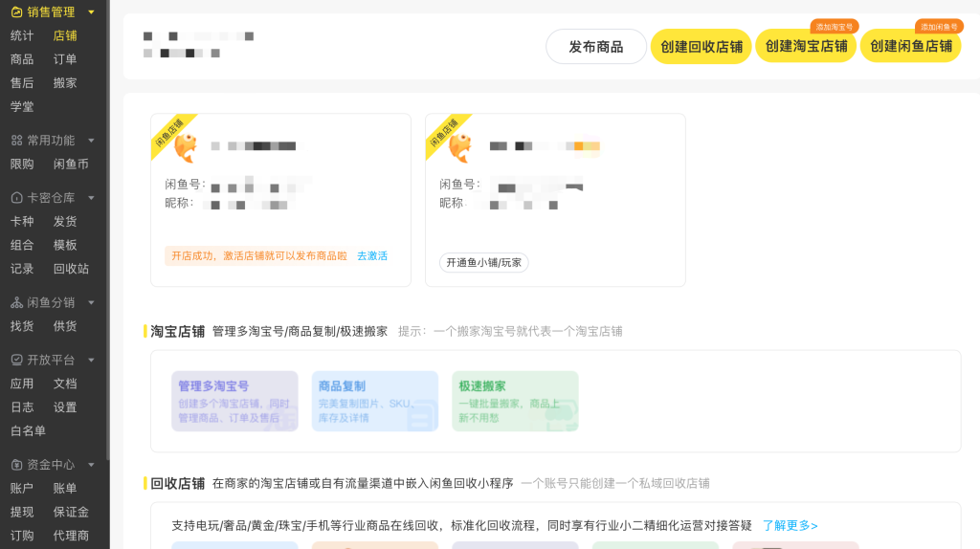The image size is (980, 549).
Task: Open the 应用 menu item
Action: (22, 384)
